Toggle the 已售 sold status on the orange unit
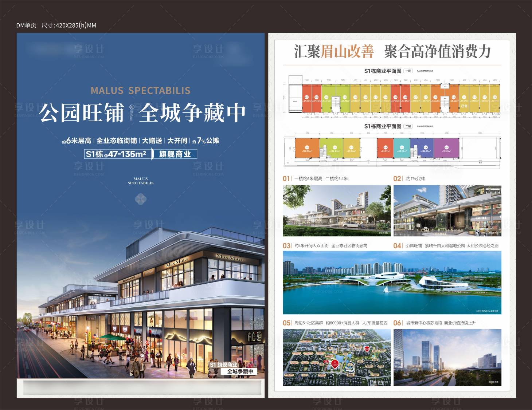 464,106
